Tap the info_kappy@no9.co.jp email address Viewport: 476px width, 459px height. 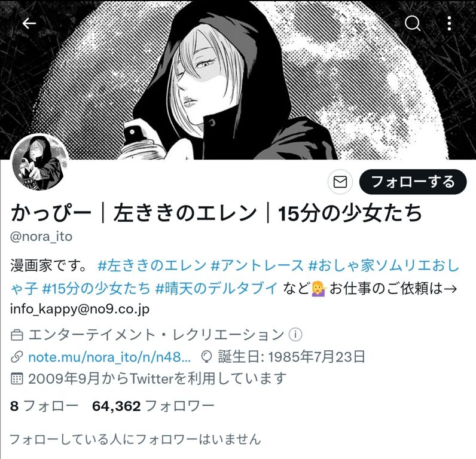80,310
